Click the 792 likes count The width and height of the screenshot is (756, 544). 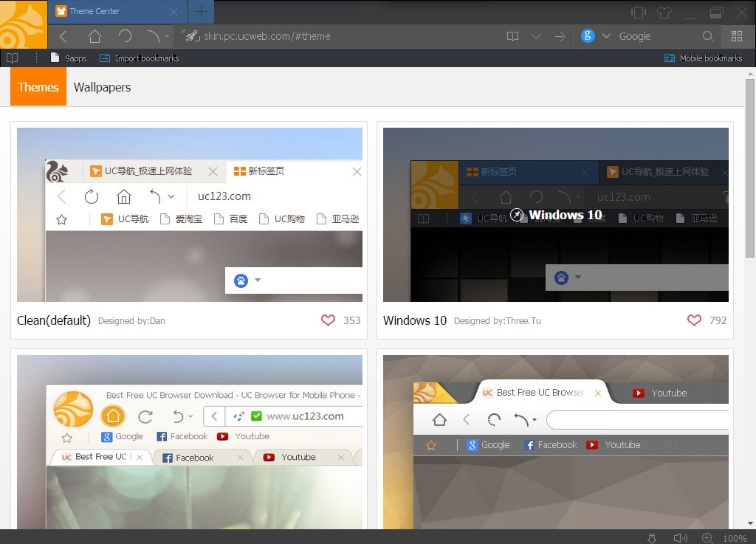click(718, 320)
